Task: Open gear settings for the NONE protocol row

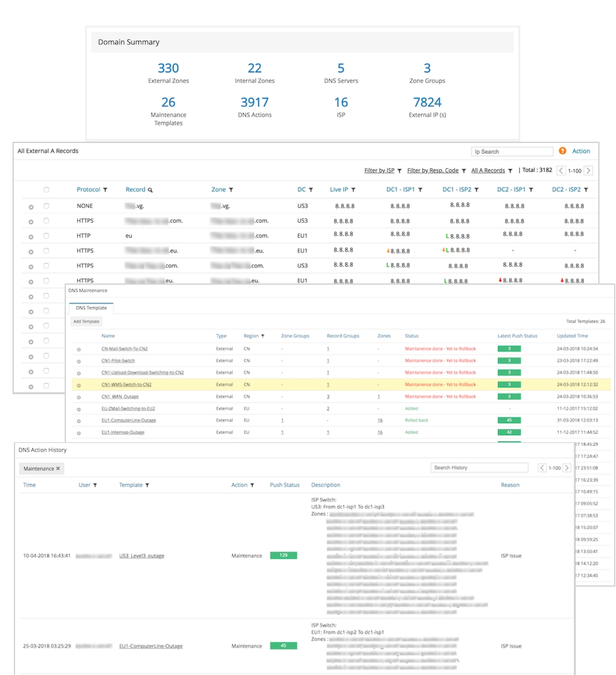Action: (30, 206)
